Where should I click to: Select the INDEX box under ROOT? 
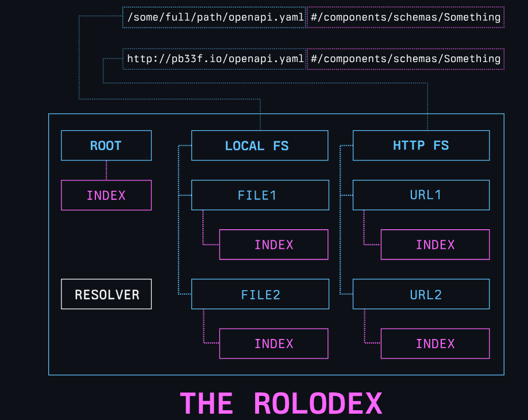(106, 195)
